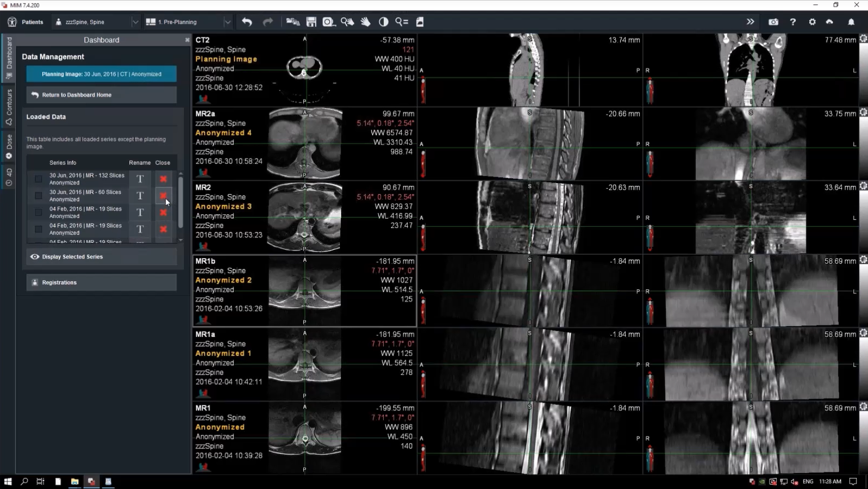
Task: Expand the toolbar overflow double chevron
Action: coord(750,22)
